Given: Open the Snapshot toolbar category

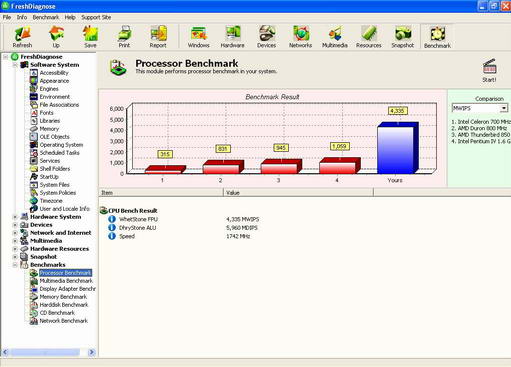Looking at the screenshot, I should coord(403,37).
